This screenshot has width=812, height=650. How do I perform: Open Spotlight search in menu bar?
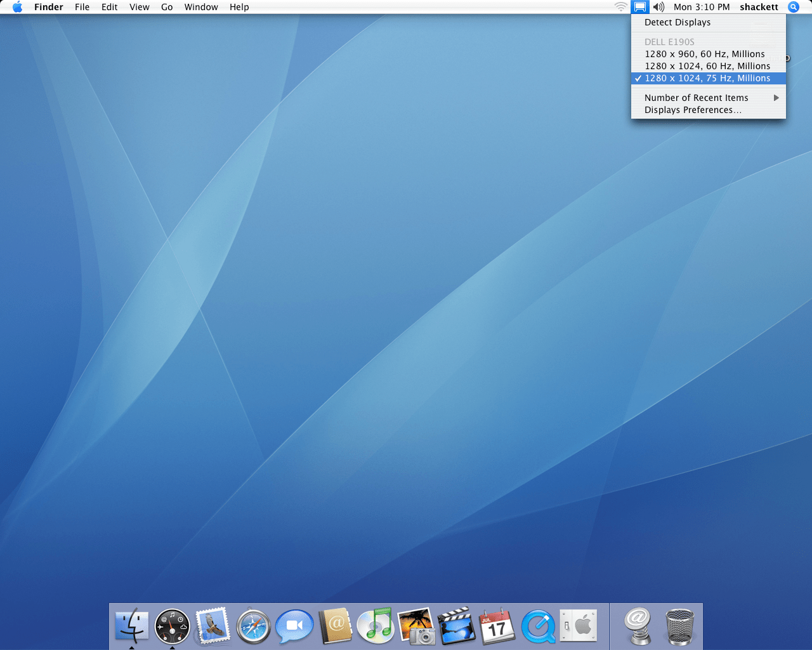(793, 7)
